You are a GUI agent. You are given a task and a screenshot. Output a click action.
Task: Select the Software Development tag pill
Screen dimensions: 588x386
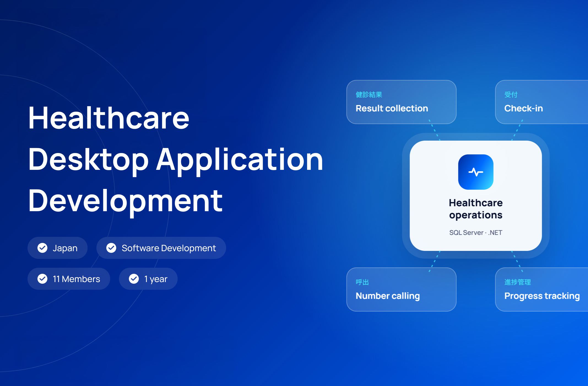(x=161, y=248)
